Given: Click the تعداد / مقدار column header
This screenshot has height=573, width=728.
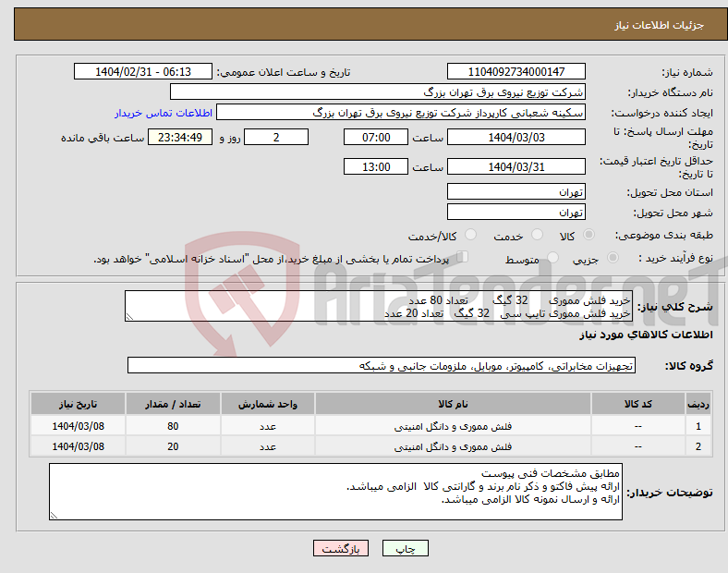Looking at the screenshot, I should tap(173, 404).
